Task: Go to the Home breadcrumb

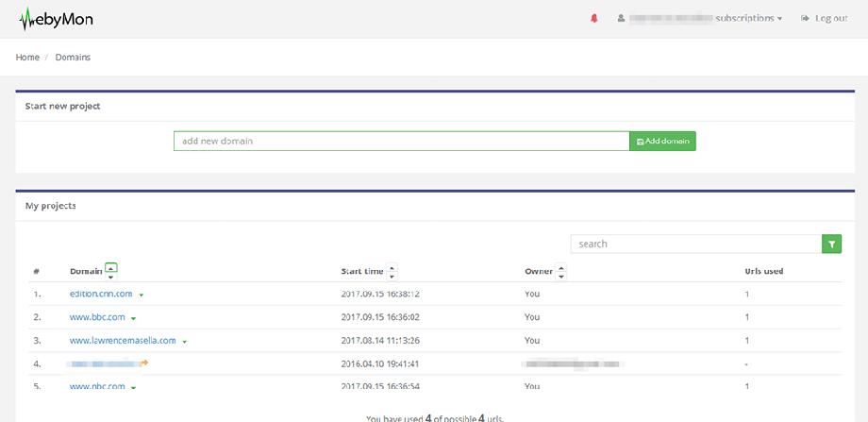Action: pos(27,57)
